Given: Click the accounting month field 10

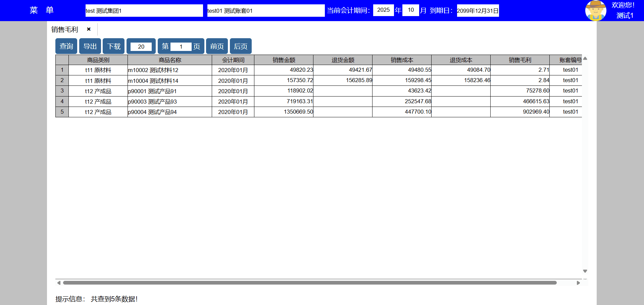Looking at the screenshot, I should point(410,10).
